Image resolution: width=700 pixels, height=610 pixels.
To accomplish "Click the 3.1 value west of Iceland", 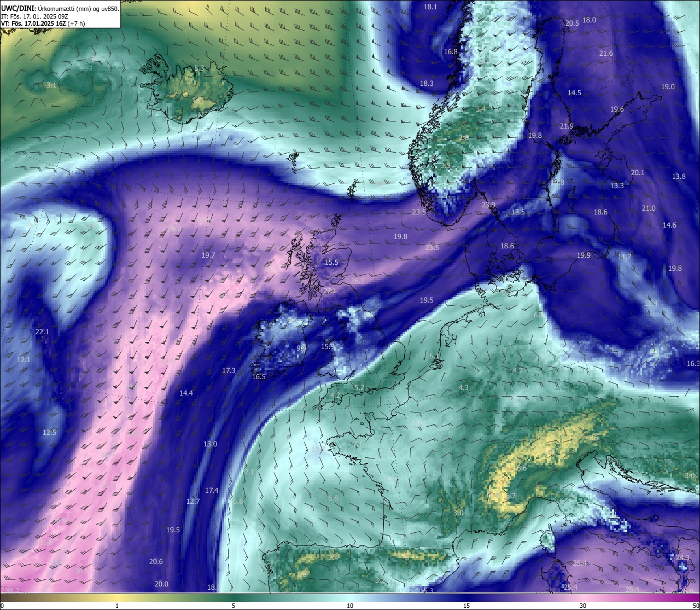I will click(51, 85).
